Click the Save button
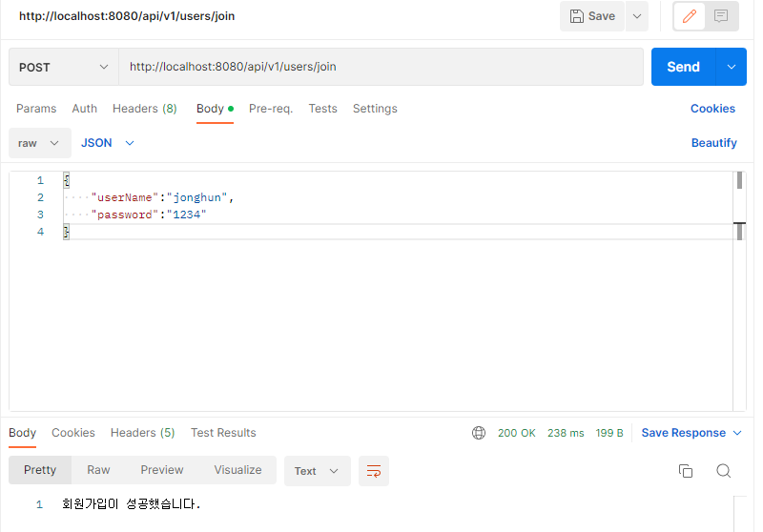This screenshot has width=763, height=532. tap(591, 16)
